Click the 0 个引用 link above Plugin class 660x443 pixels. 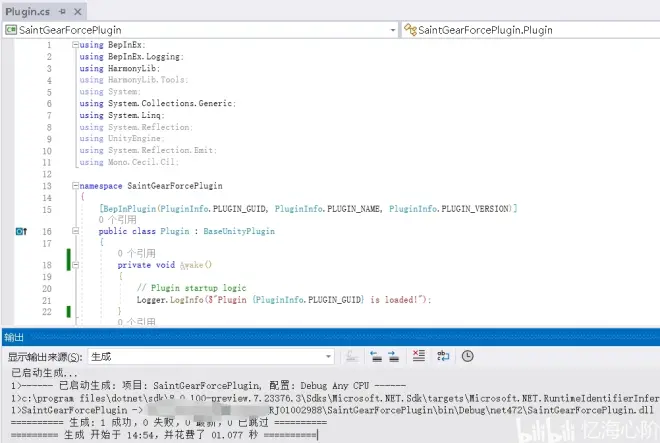pos(119,219)
